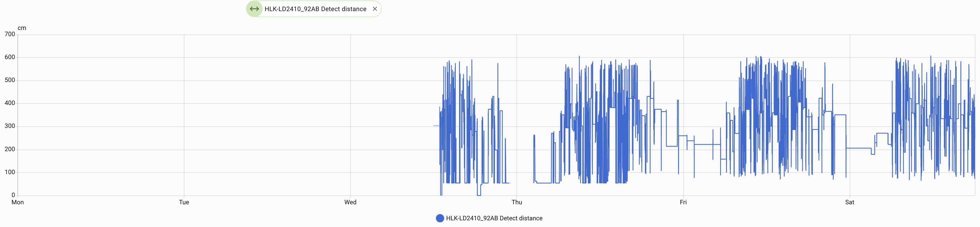Viewport: 980px width, 227px height.
Task: Click the 100 value on the y-axis
Action: click(x=10, y=172)
